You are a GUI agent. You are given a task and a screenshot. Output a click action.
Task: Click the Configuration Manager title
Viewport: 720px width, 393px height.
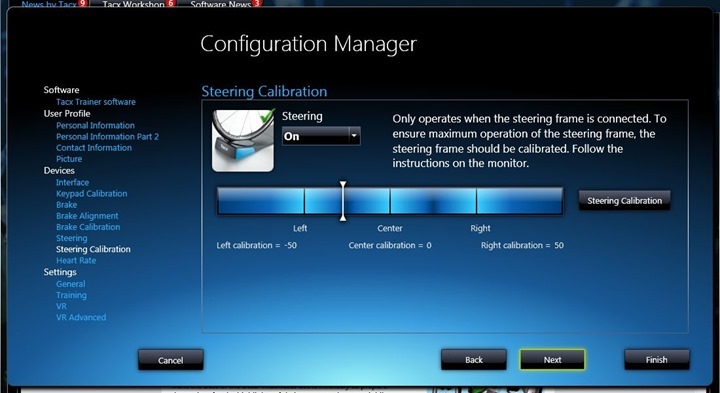[x=309, y=45]
